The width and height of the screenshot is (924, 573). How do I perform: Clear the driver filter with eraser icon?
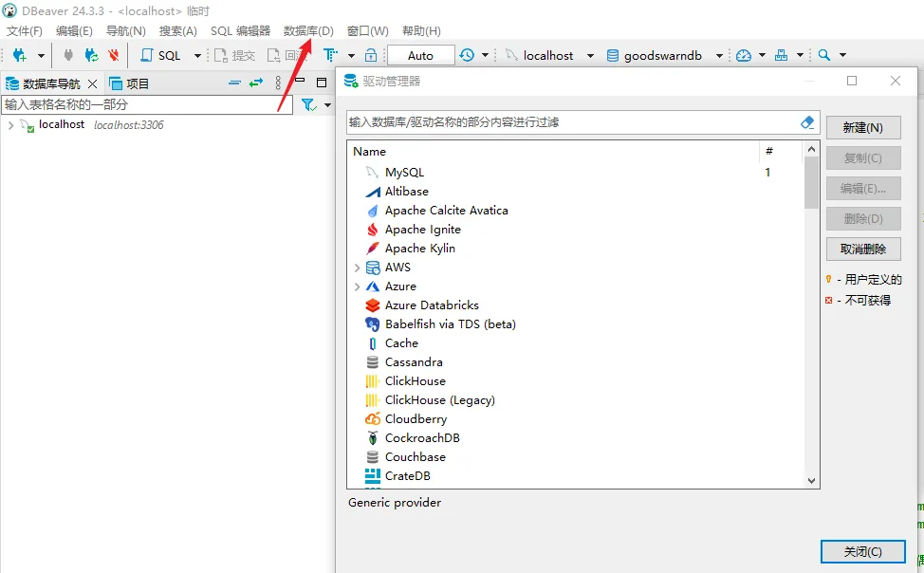807,122
